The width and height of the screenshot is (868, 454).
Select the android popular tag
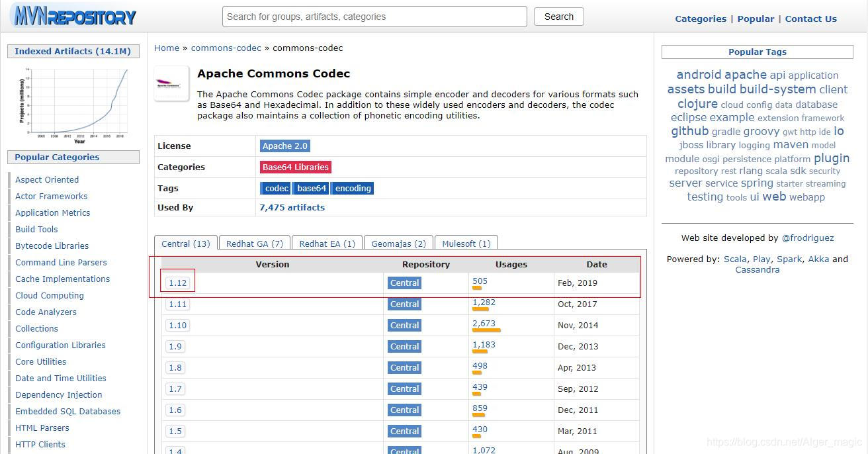tap(699, 75)
